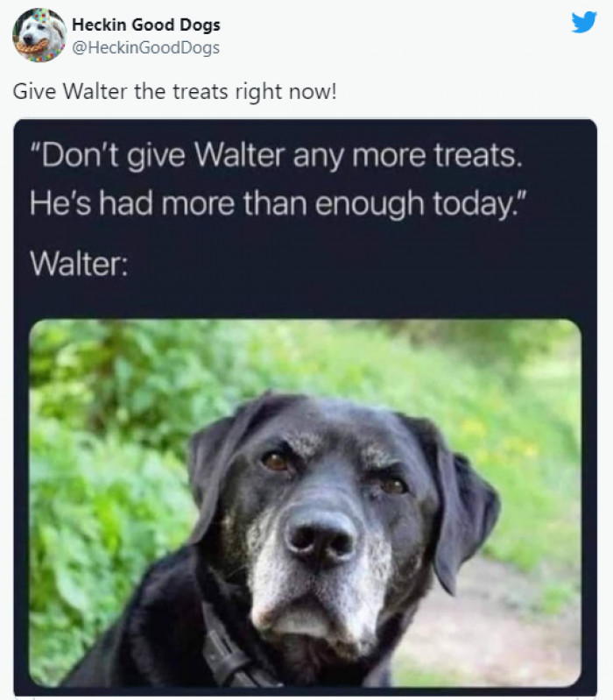613x700 pixels.
Task: Open the Twitter bird logo
Action: click(584, 22)
